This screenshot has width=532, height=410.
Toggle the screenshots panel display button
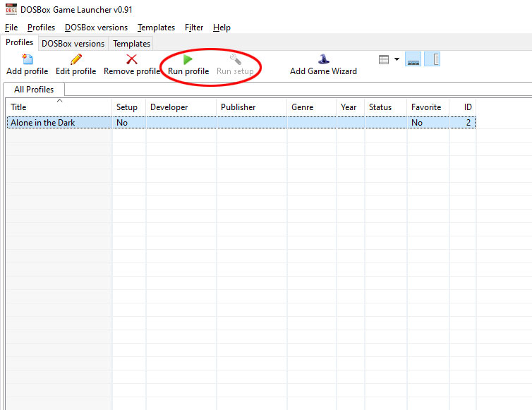pos(413,59)
